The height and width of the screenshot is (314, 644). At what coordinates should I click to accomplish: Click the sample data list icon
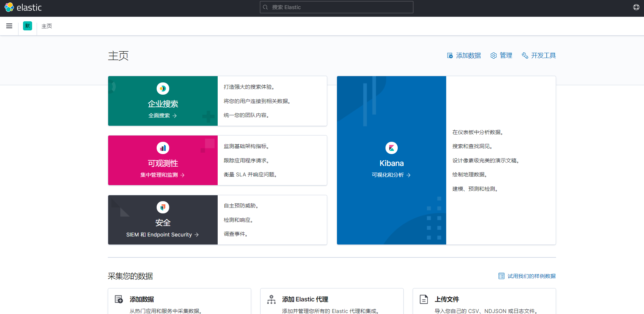[x=501, y=276]
